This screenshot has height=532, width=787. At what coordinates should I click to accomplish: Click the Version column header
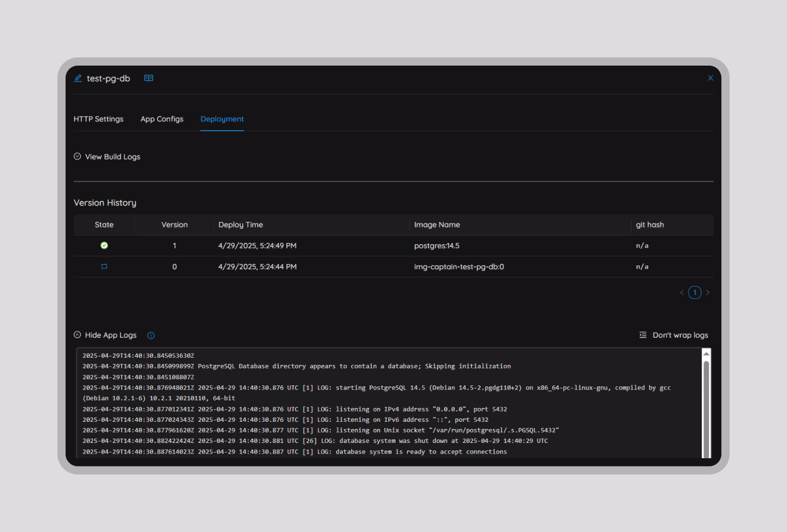click(x=174, y=224)
